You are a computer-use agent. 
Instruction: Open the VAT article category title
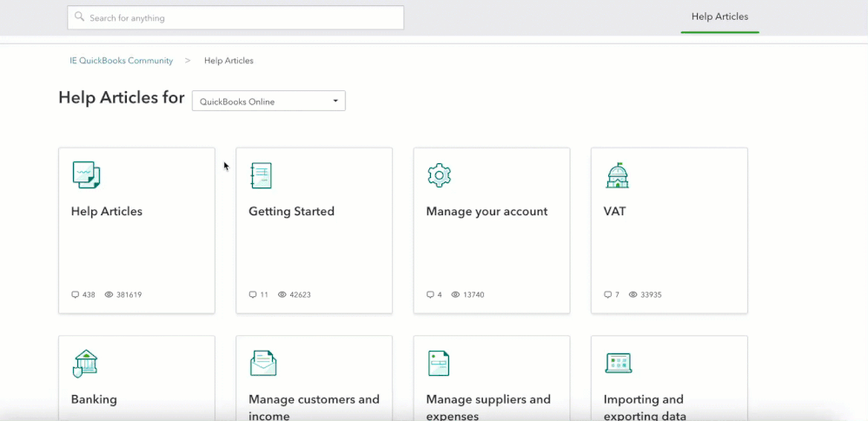click(614, 211)
